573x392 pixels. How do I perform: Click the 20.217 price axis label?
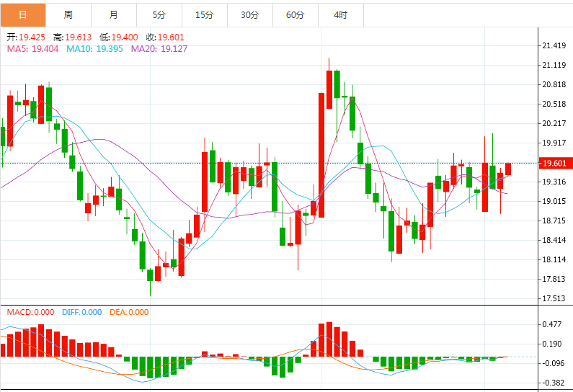tap(554, 123)
